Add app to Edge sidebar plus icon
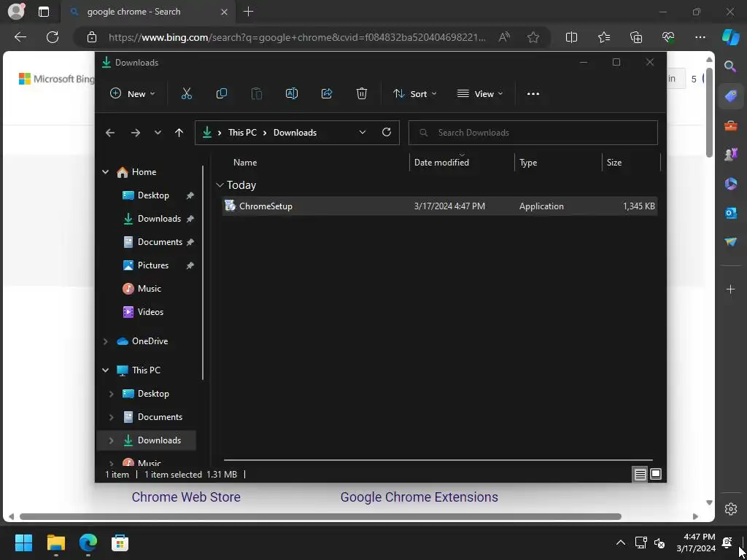 [730, 289]
